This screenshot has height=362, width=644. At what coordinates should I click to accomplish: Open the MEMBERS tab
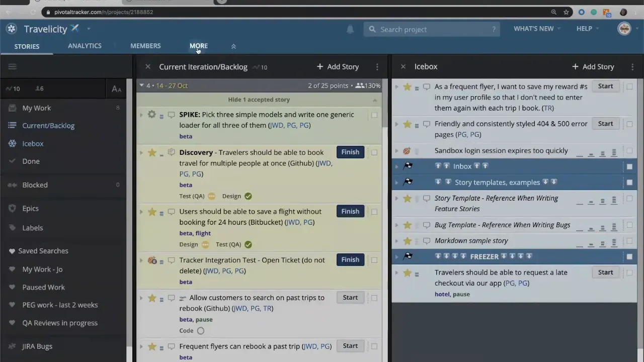pyautogui.click(x=145, y=46)
